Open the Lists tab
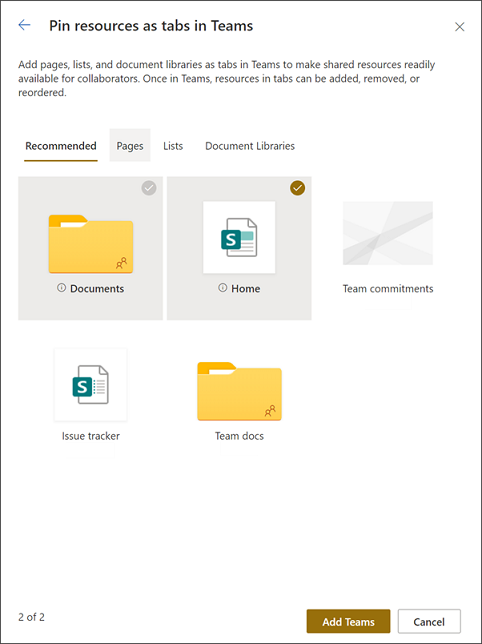The image size is (482, 644). (173, 146)
